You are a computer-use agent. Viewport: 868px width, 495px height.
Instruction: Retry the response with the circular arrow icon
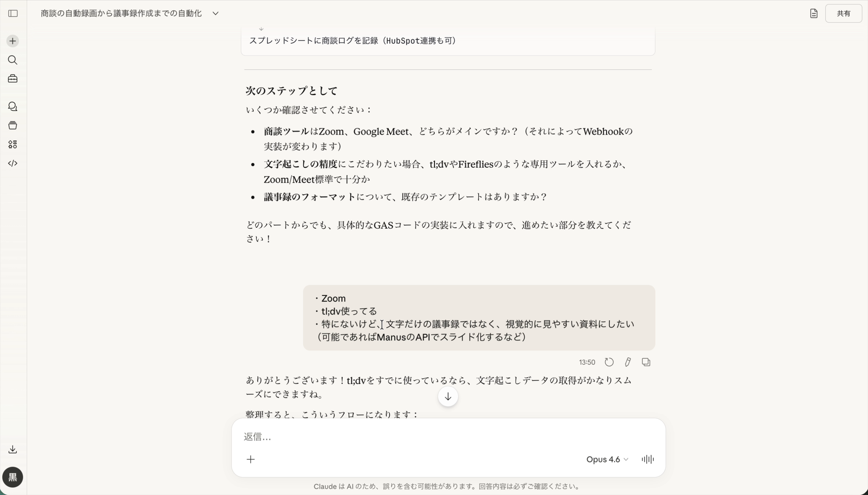[609, 362]
